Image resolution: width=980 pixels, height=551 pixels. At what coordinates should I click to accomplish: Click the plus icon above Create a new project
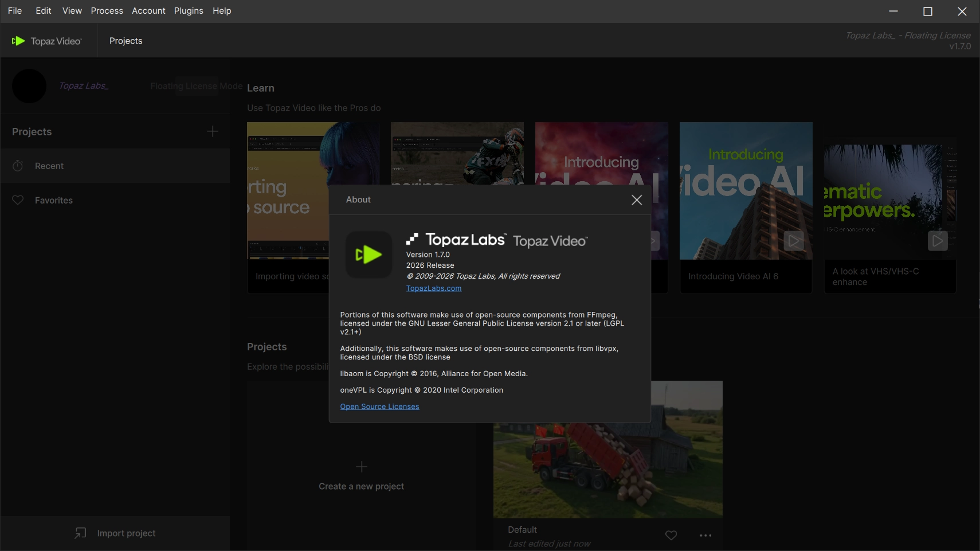362,467
